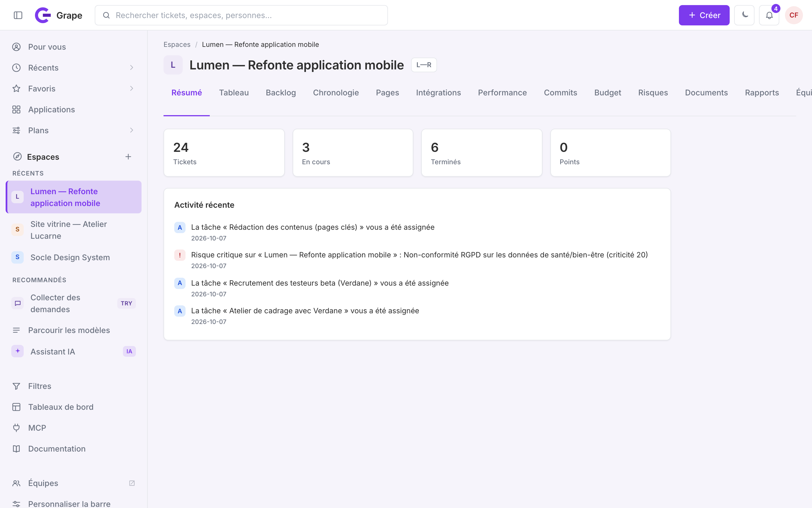
Task: Collapse the sidebar with the panel icon
Action: pyautogui.click(x=18, y=15)
